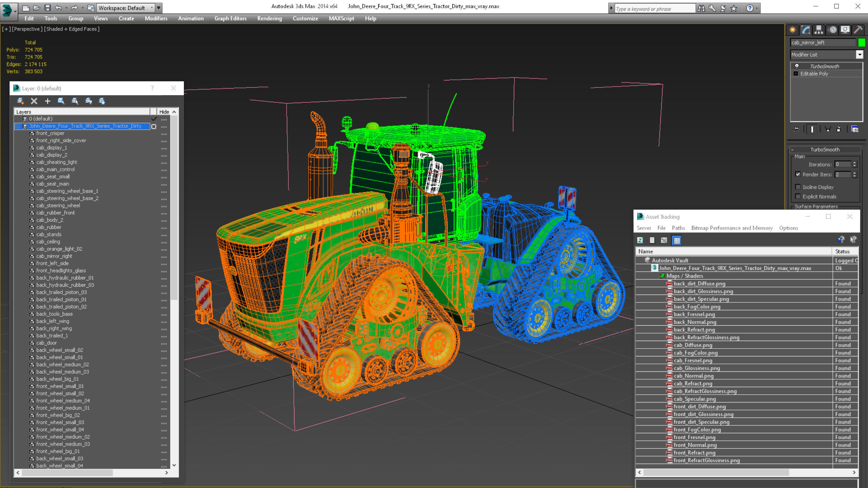Collapse John_Deere_Four_Track layer tree

[x=17, y=126]
